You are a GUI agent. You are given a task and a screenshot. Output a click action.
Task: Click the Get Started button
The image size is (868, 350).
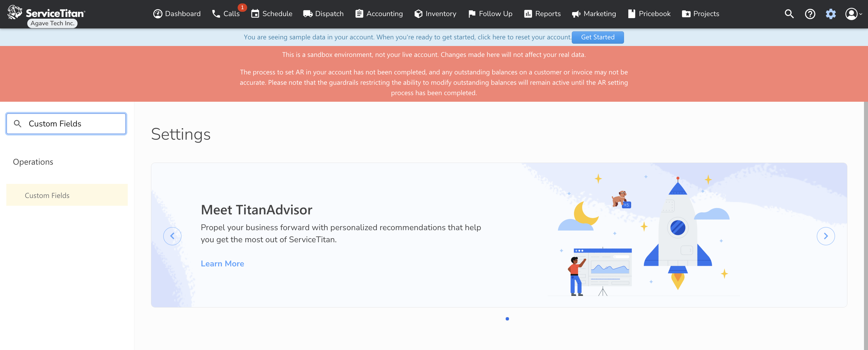click(x=597, y=37)
